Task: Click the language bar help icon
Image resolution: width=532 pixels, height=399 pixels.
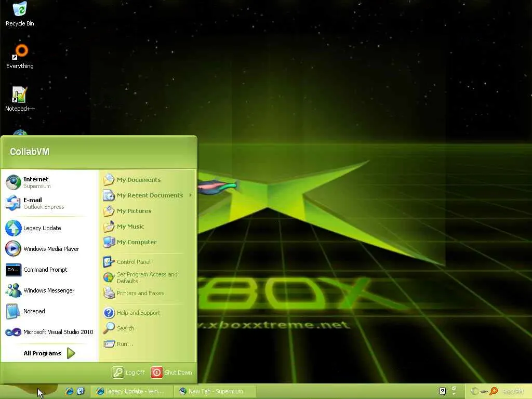Action: (x=443, y=391)
